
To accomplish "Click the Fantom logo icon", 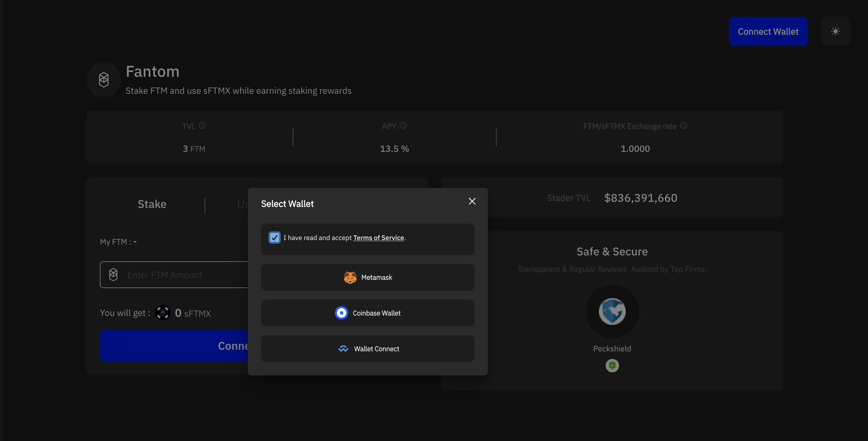I will 104,79.
